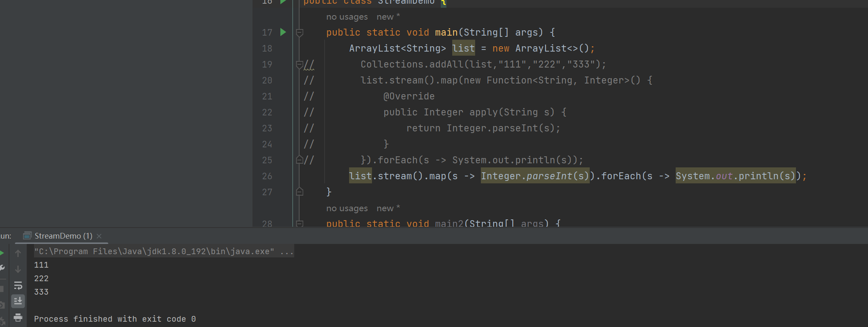868x327 pixels.
Task: Click 'Integer.parseInt(s)' on line 26
Action: tap(535, 176)
